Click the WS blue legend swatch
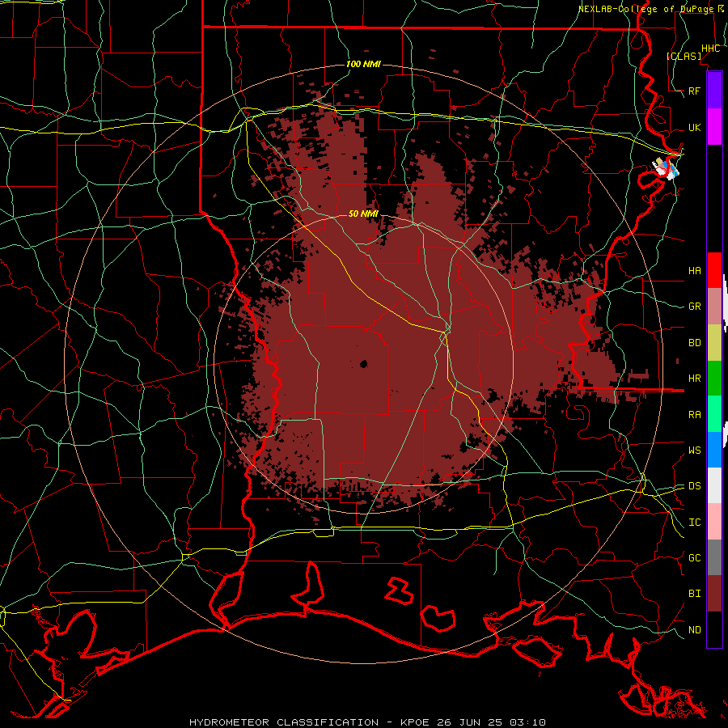The image size is (728, 728). pyautogui.click(x=714, y=450)
